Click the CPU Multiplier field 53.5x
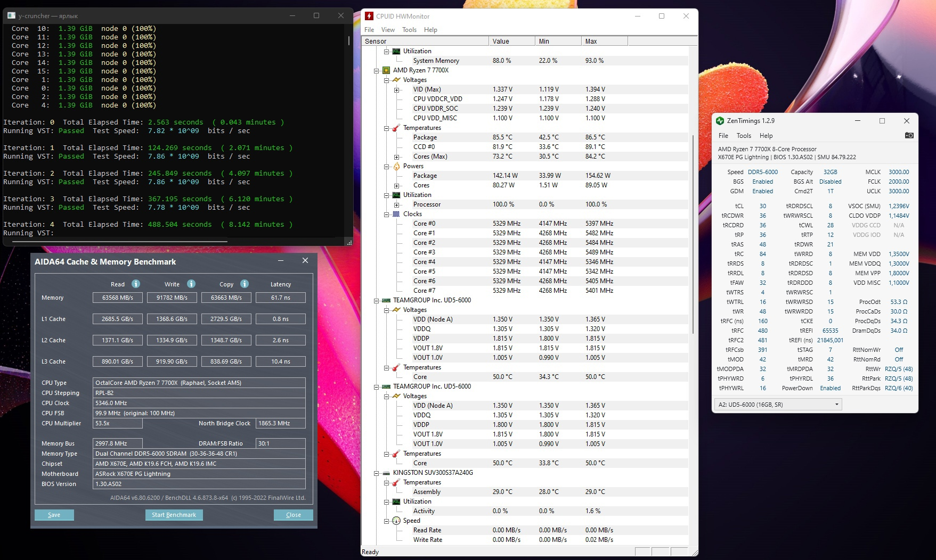936x560 pixels. [x=118, y=423]
